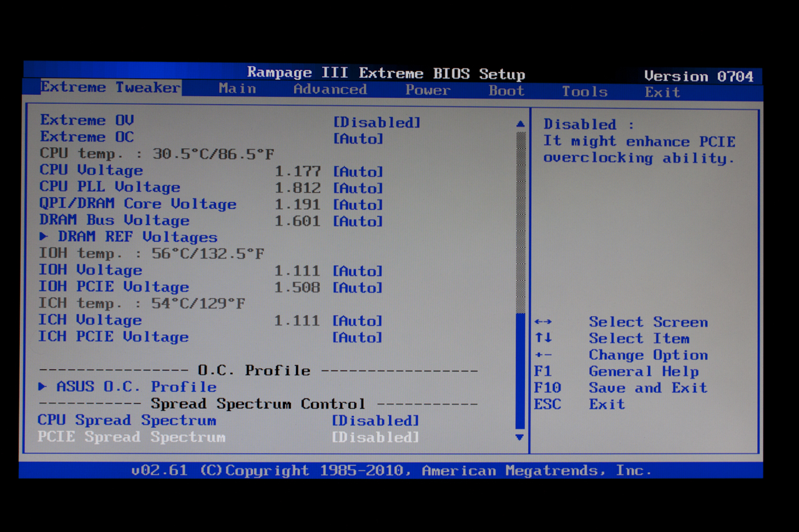Screen dimensions: 799x532
Task: Select the ICH PCIE Voltage label
Action: [x=113, y=337]
